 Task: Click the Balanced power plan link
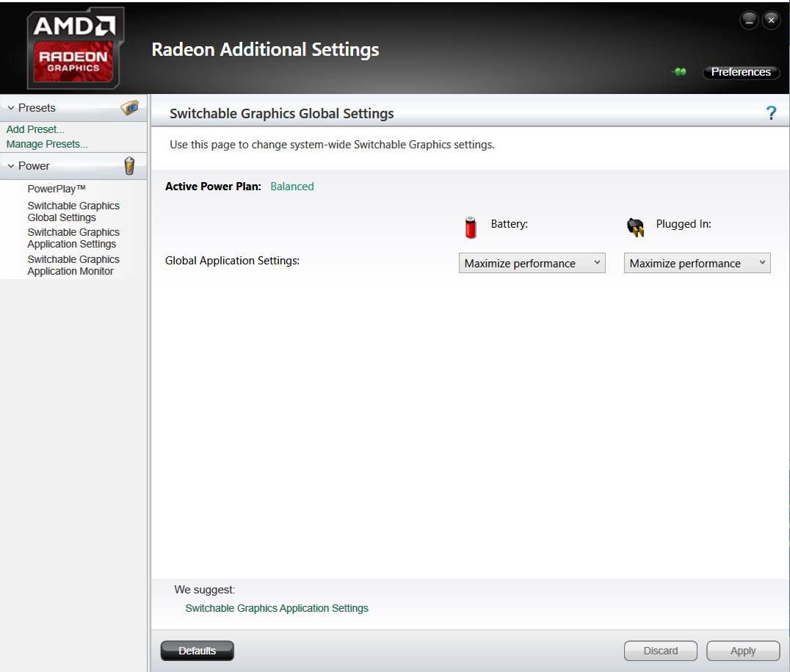click(x=292, y=187)
